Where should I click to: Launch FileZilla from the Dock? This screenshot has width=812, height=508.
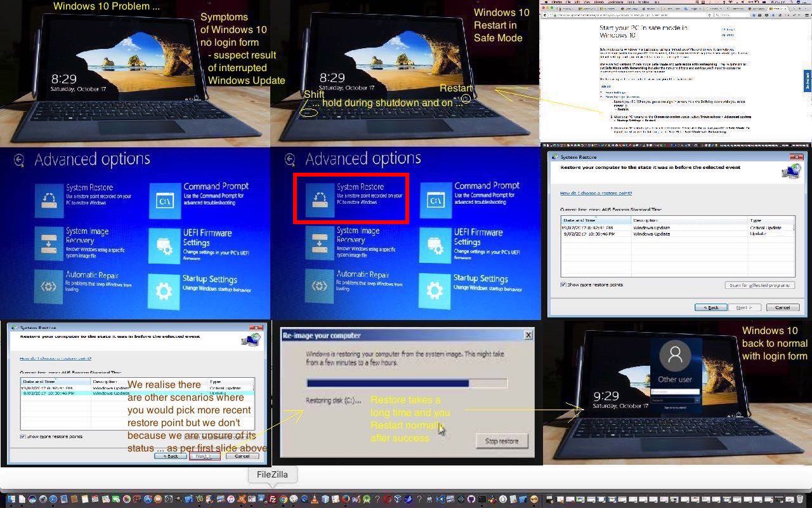click(x=273, y=499)
